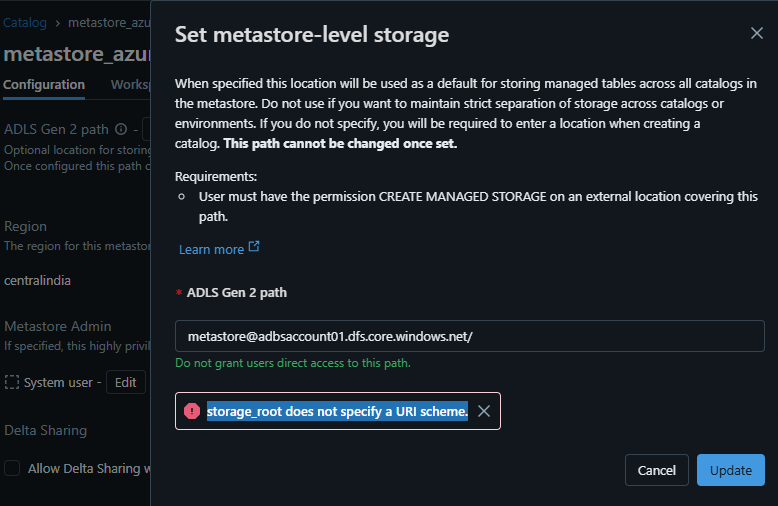This screenshot has height=506, width=778.
Task: Click Edit next to System user
Action: tap(125, 382)
